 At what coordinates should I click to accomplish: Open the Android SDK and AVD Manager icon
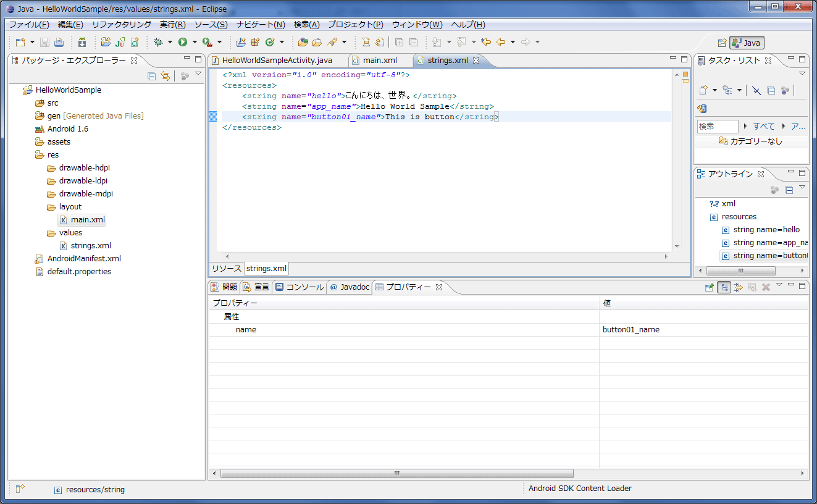pyautogui.click(x=82, y=42)
